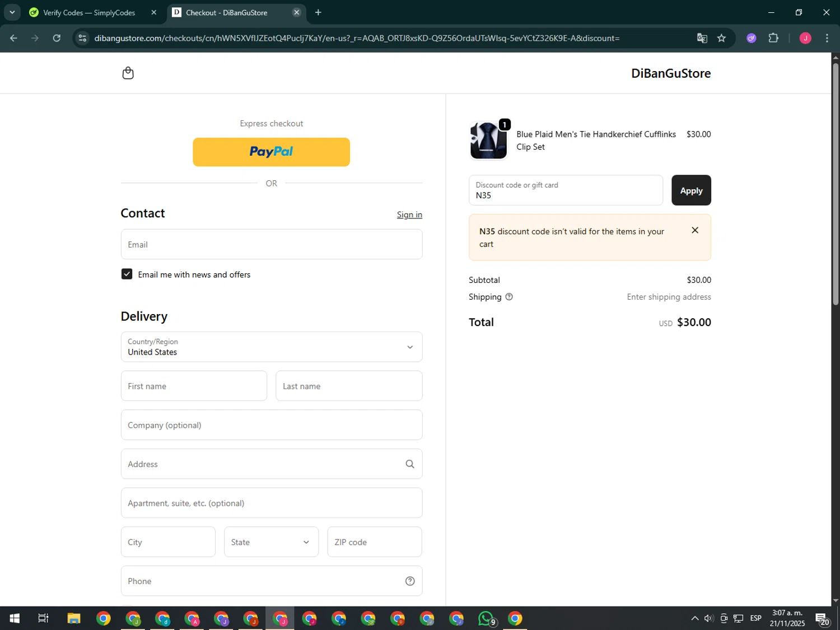The image size is (840, 630).
Task: Open the network icon in system tray
Action: 739,618
